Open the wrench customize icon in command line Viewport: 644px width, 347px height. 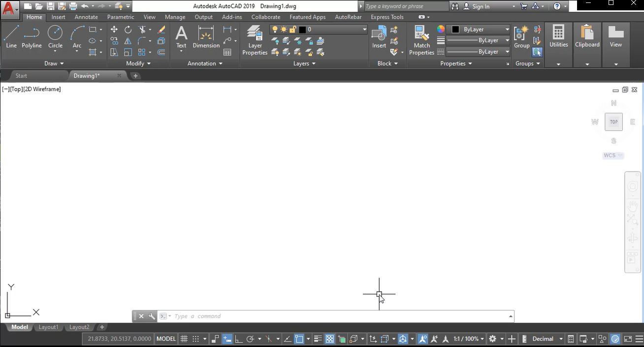click(x=152, y=316)
